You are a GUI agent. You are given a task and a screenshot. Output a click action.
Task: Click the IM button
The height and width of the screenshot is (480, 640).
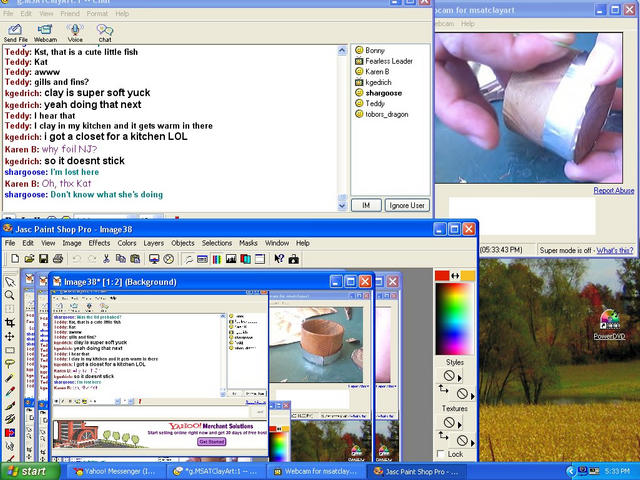(x=366, y=205)
